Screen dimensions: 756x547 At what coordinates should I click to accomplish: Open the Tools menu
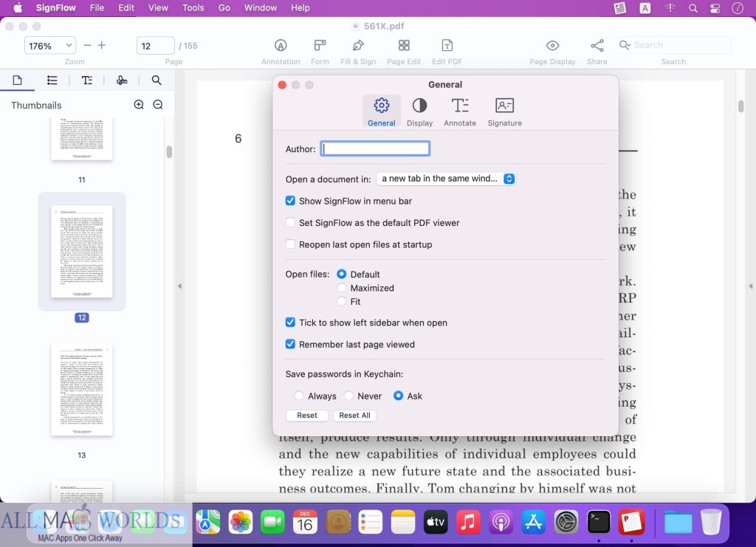[x=193, y=7]
